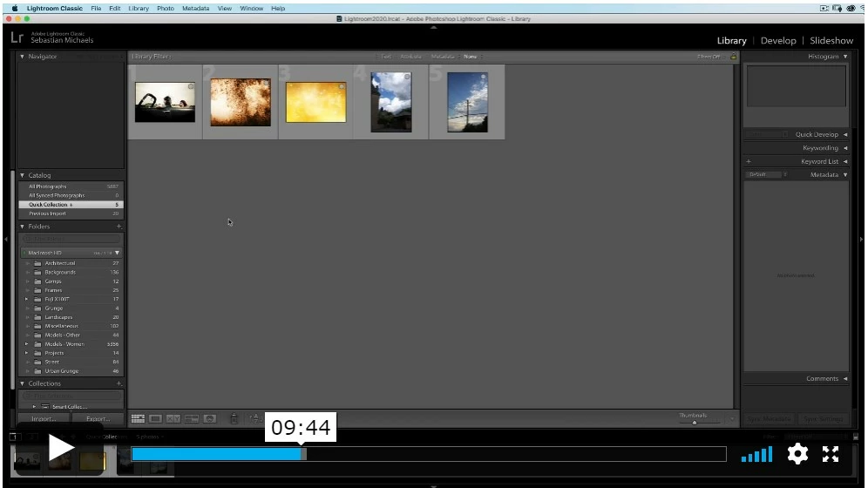Collapse the Collections panel

point(22,383)
